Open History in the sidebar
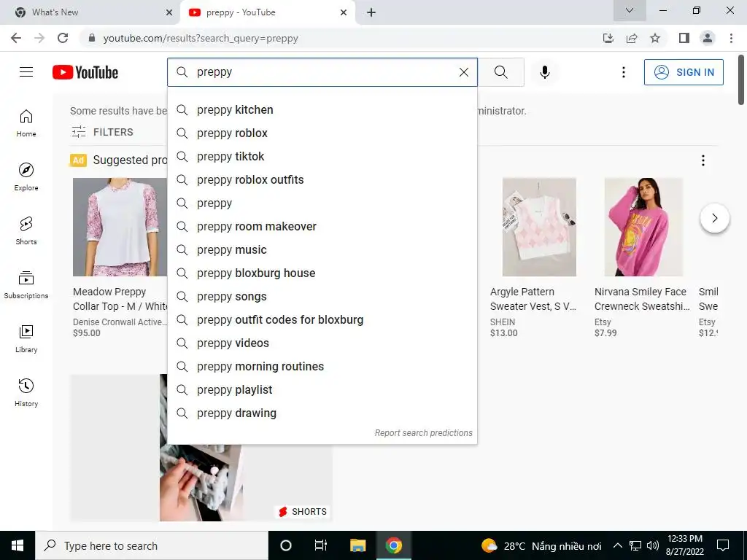The image size is (747, 560). tap(26, 392)
